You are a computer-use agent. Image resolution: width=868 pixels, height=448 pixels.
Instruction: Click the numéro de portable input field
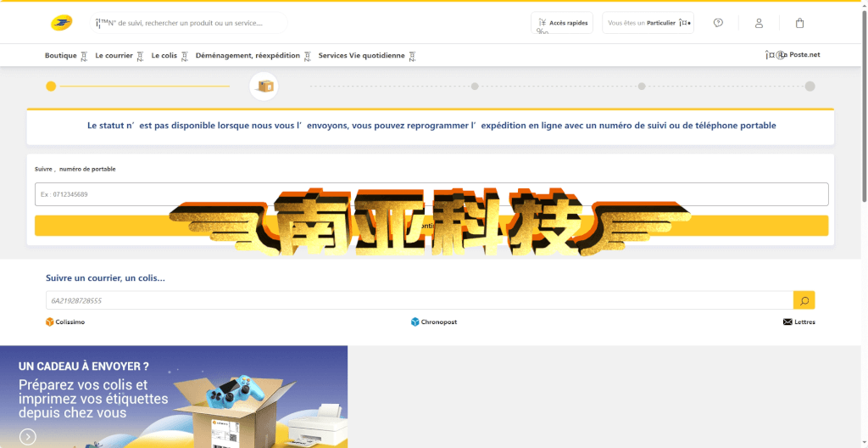[x=431, y=194]
